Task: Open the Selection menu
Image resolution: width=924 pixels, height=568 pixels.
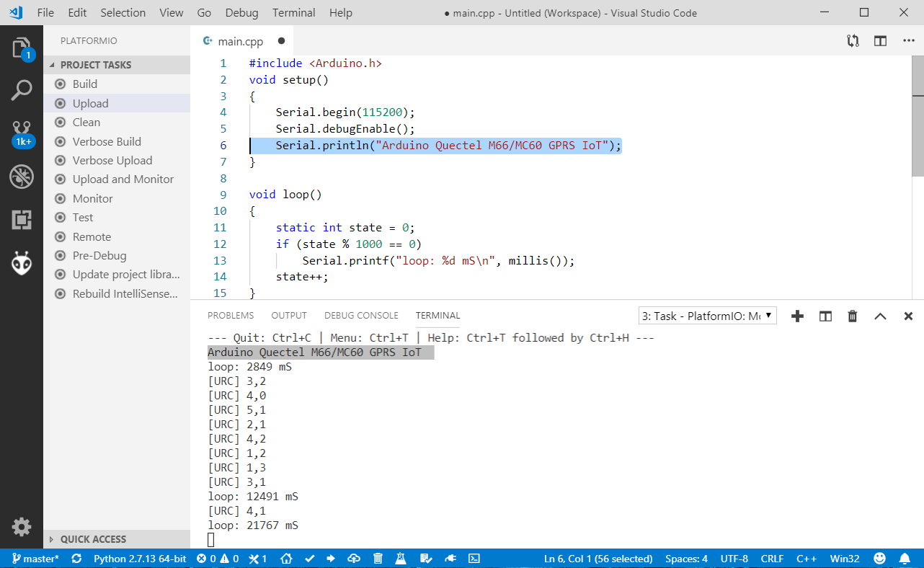Action: pyautogui.click(x=123, y=12)
